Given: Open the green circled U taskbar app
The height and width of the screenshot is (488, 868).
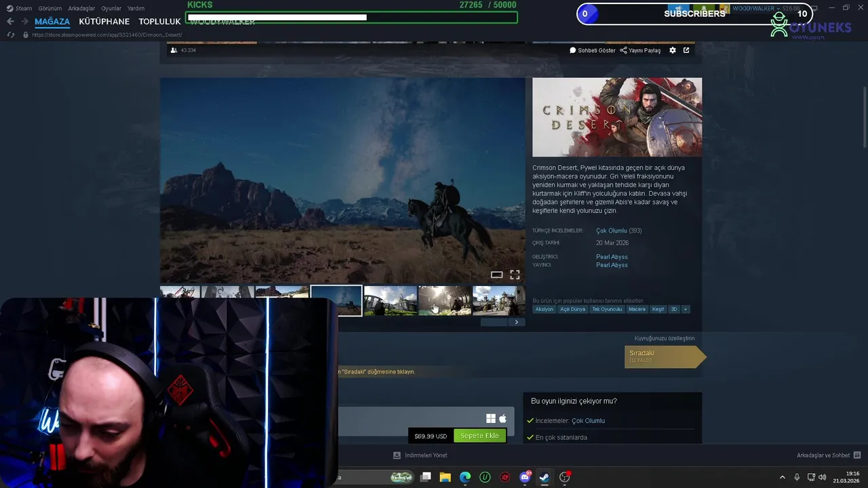Looking at the screenshot, I should click(485, 477).
